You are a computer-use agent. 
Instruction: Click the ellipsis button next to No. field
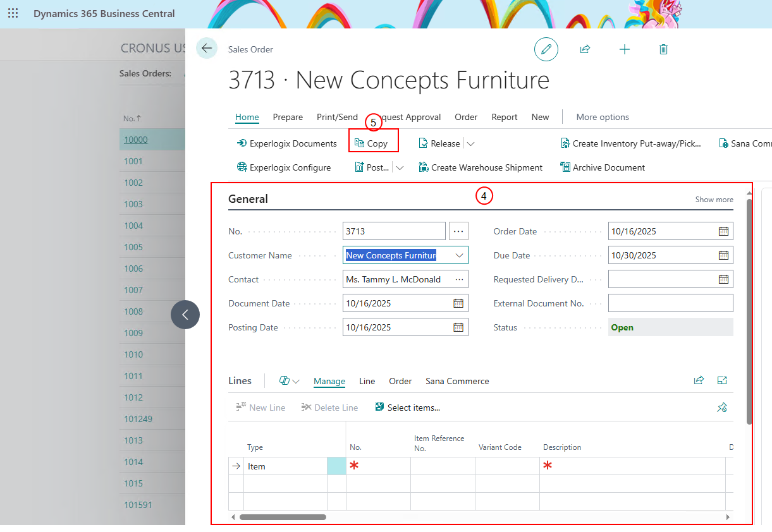pyautogui.click(x=459, y=231)
